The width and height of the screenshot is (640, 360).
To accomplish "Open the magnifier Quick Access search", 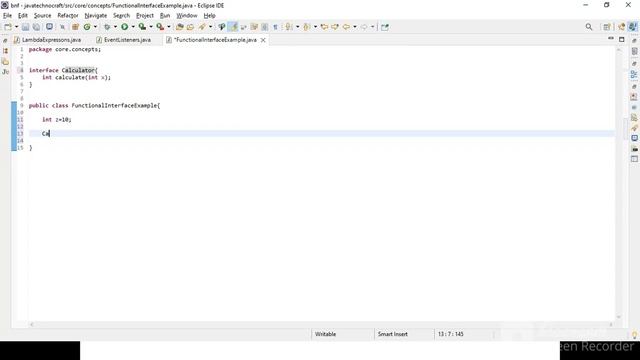I will tap(589, 27).
